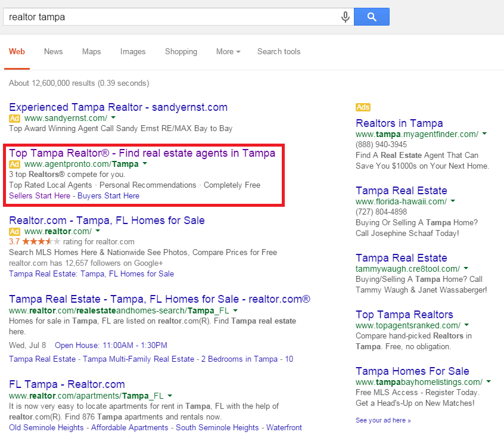This screenshot has width=504, height=438.
Task: Switch to the Images tab
Action: pyautogui.click(x=133, y=52)
